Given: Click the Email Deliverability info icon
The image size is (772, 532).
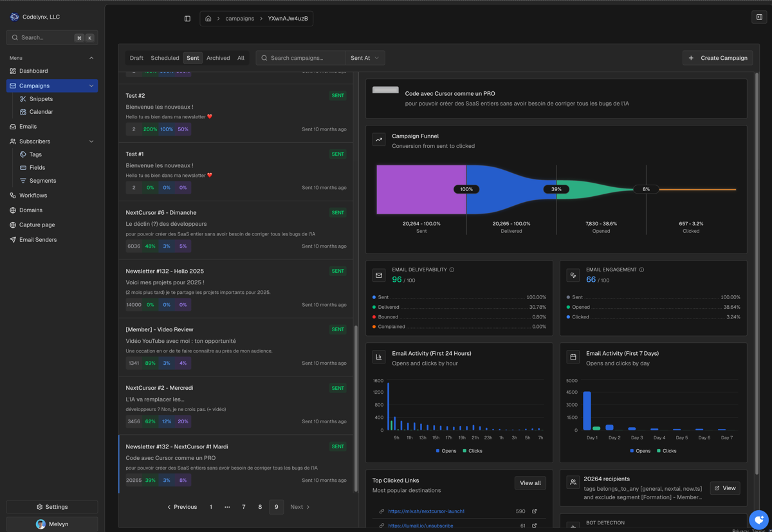Looking at the screenshot, I should click(x=452, y=270).
